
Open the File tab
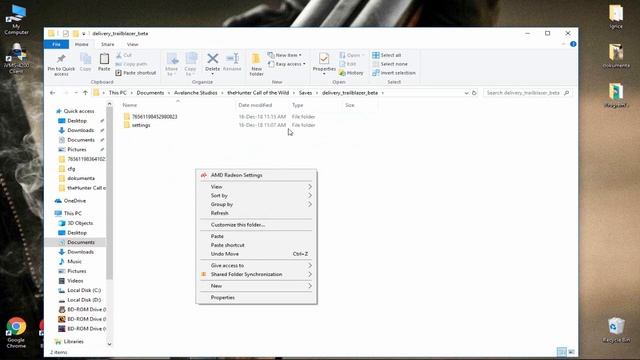(x=56, y=44)
